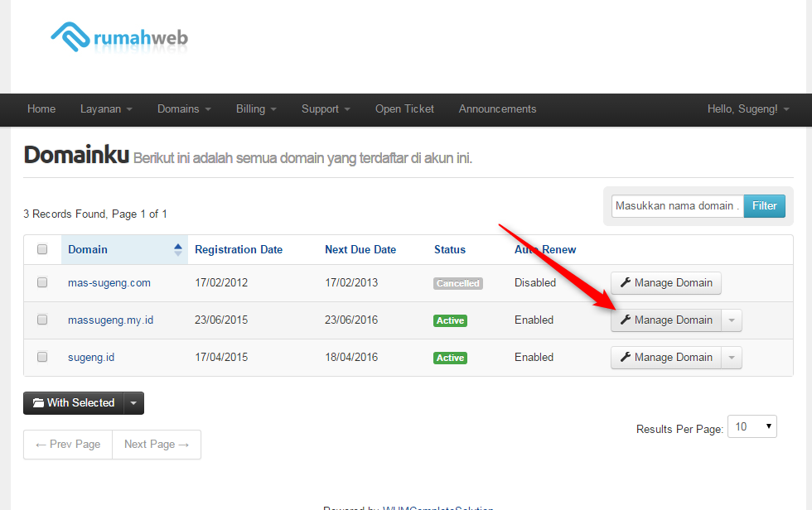
Task: Click Enabled auto renew for massugeng.my.id
Action: [534, 320]
